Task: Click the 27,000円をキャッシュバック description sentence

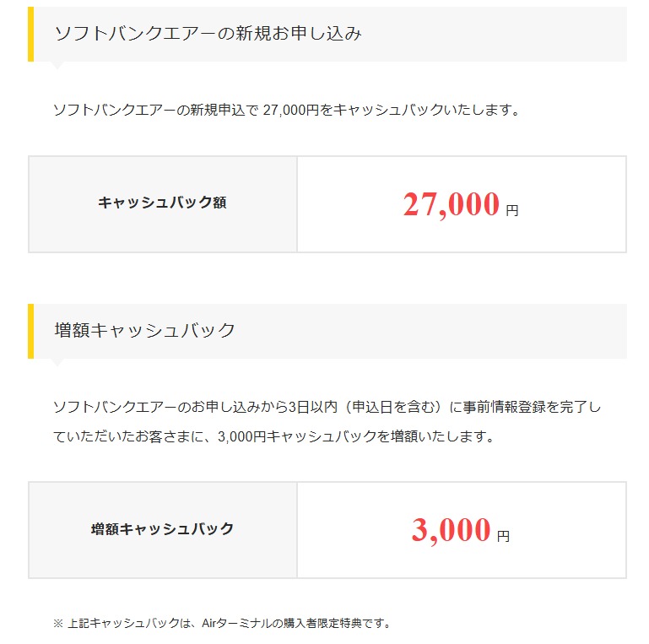Action: pyautogui.click(x=286, y=110)
